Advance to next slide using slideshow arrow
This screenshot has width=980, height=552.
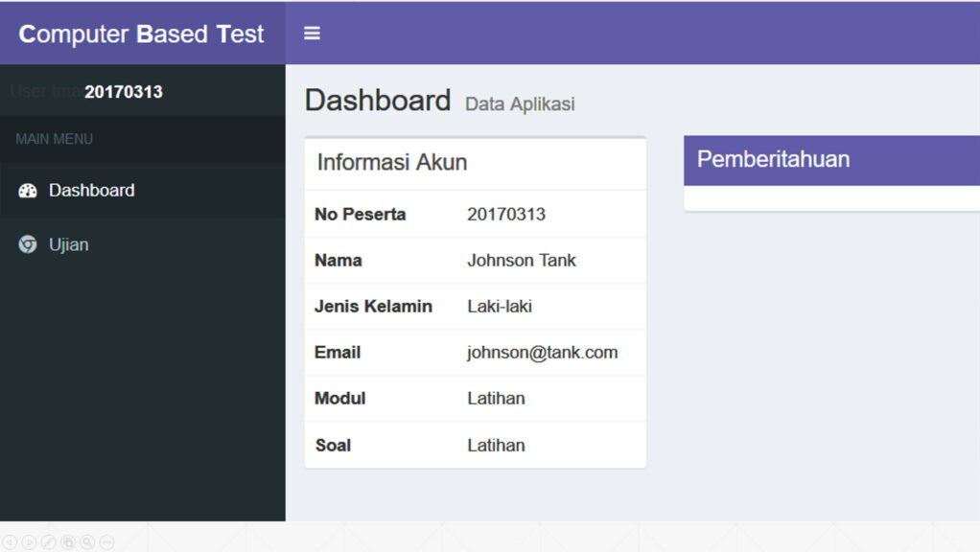29,542
